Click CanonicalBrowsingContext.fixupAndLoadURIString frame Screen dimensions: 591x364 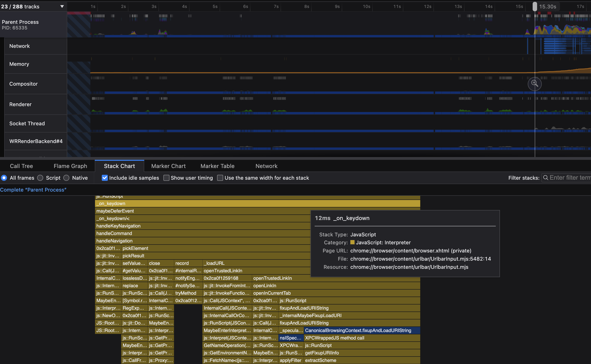tap(362, 331)
